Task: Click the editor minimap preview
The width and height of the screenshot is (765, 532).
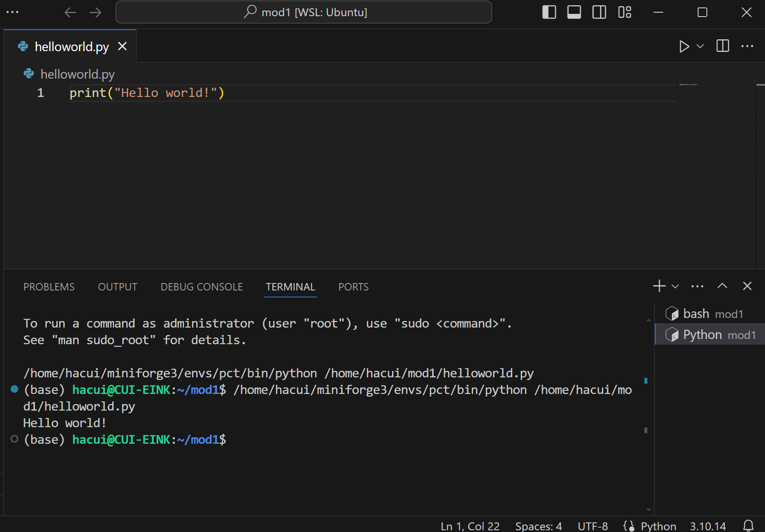Action: pyautogui.click(x=689, y=84)
